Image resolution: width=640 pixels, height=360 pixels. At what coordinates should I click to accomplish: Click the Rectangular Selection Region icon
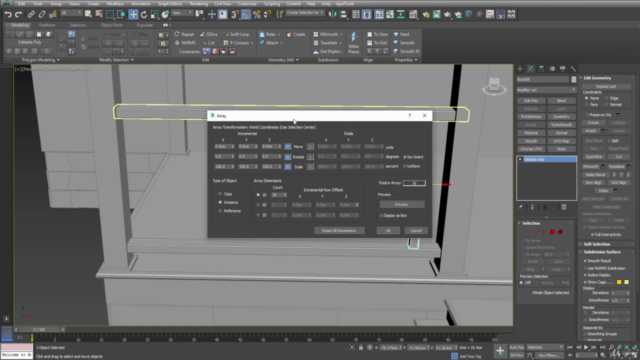tap(110, 15)
